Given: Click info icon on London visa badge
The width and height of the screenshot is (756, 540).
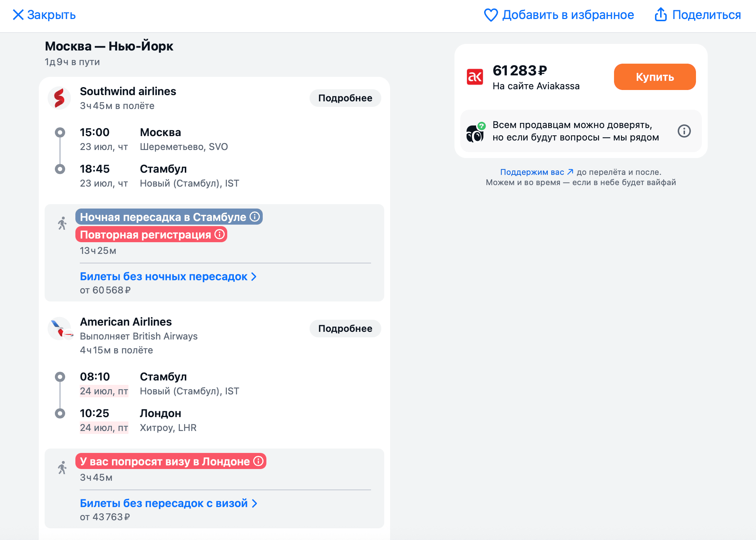Looking at the screenshot, I should 258,461.
